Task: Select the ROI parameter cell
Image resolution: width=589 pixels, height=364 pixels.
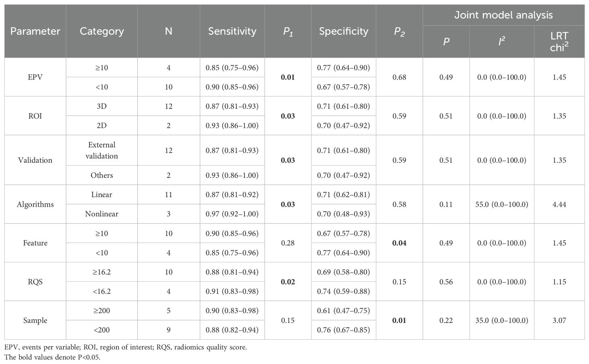Action: coord(35,116)
